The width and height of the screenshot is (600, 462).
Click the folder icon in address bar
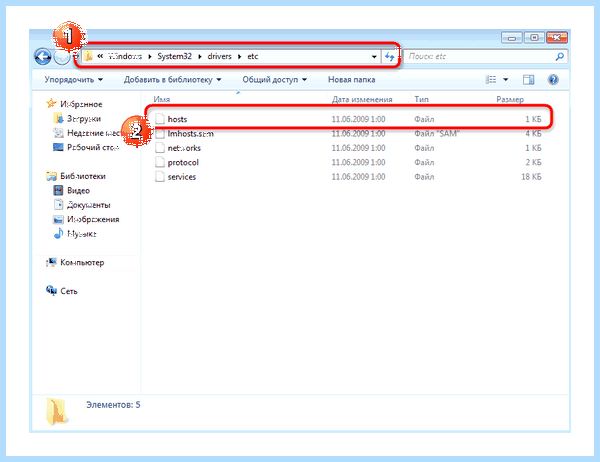(x=89, y=56)
